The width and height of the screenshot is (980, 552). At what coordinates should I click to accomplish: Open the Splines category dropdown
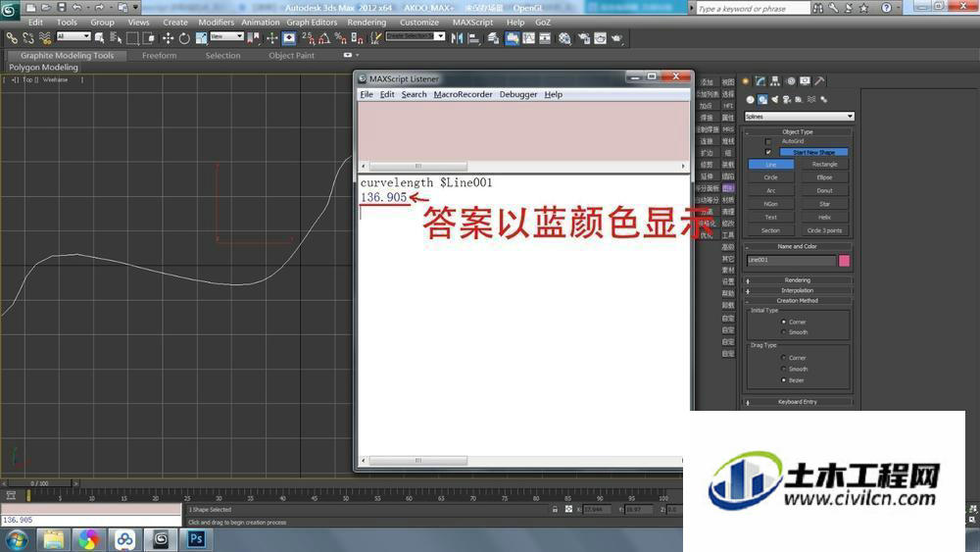(799, 117)
